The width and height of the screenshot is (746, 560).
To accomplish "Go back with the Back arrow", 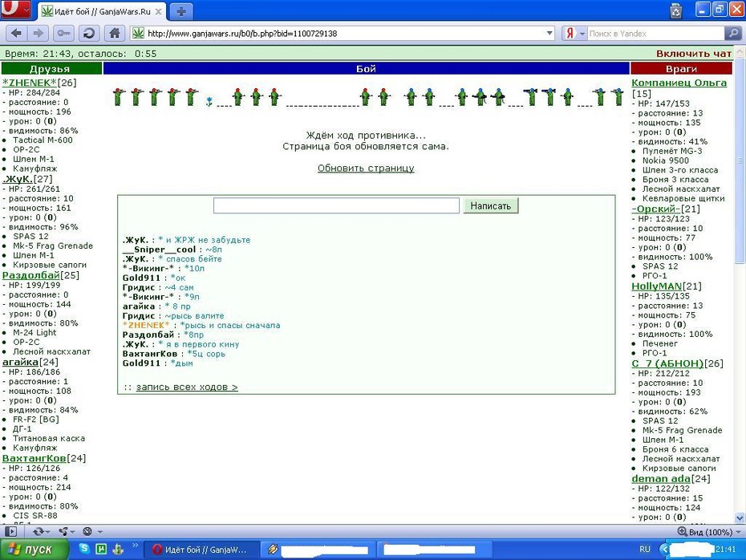I will pos(16,34).
